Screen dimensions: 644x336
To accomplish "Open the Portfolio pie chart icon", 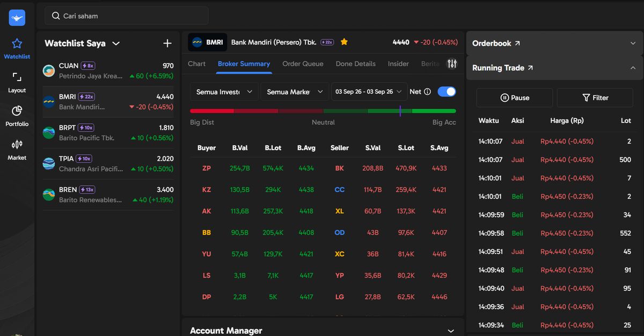I will (17, 111).
